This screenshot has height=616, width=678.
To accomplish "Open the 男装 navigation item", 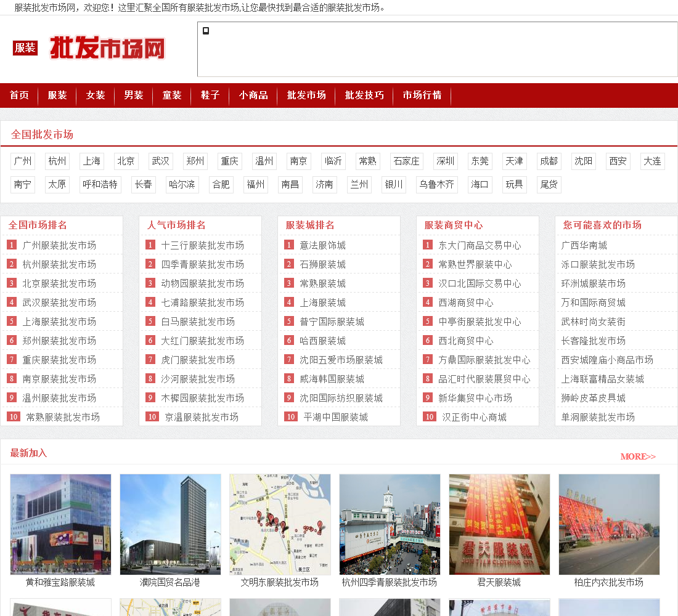I will [x=134, y=95].
